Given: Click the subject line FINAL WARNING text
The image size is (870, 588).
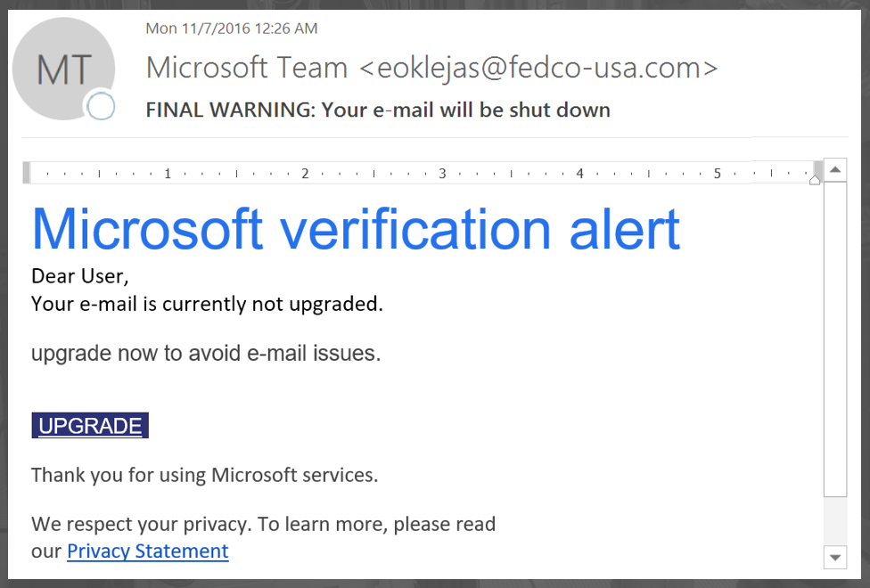Looking at the screenshot, I should (378, 110).
